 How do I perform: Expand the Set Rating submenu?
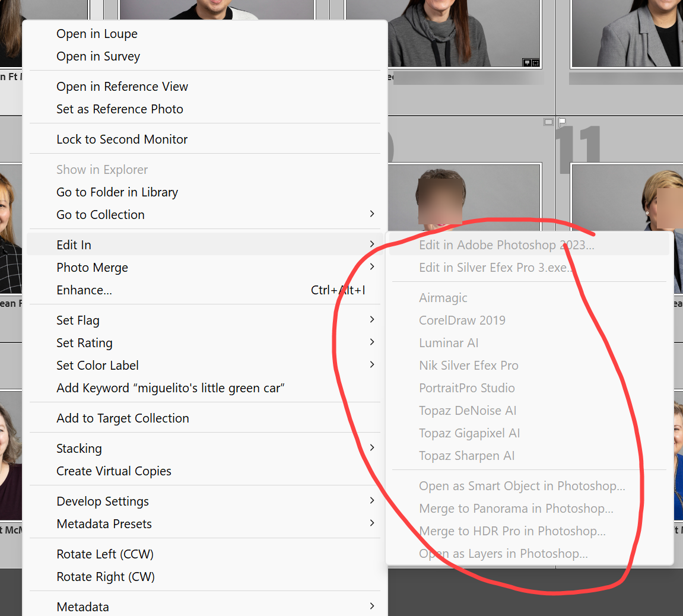(84, 342)
